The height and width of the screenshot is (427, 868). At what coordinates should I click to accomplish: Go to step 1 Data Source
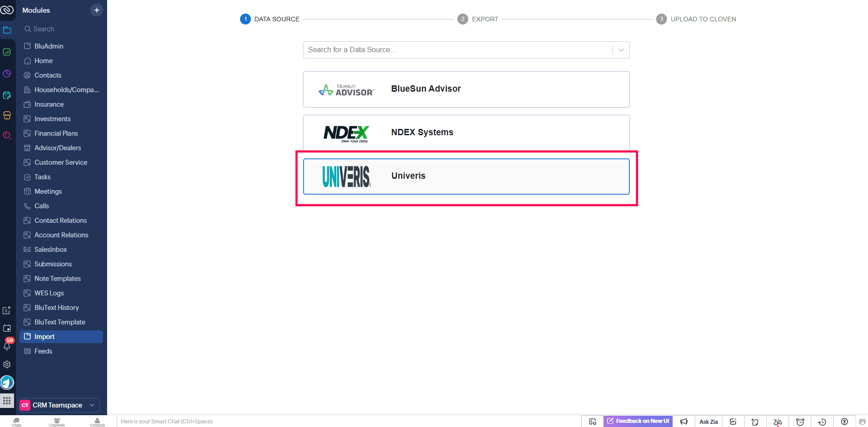[x=270, y=19]
